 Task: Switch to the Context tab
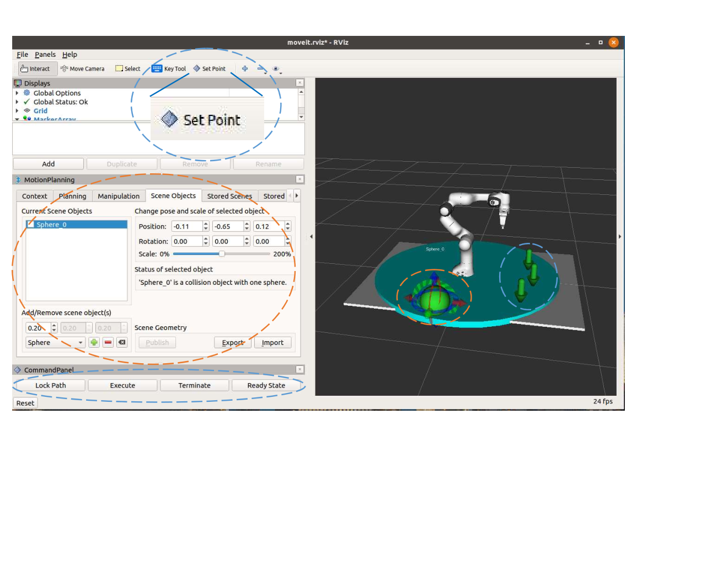point(34,196)
